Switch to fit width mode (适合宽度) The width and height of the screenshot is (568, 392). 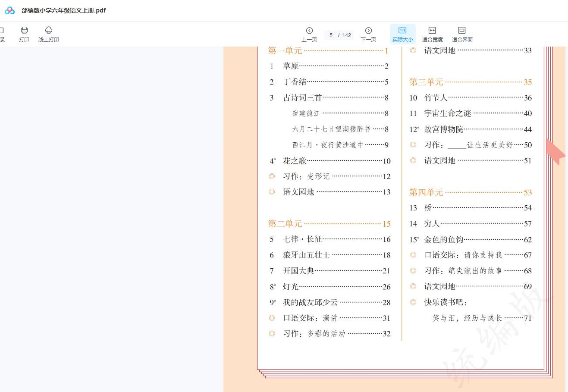coord(432,34)
